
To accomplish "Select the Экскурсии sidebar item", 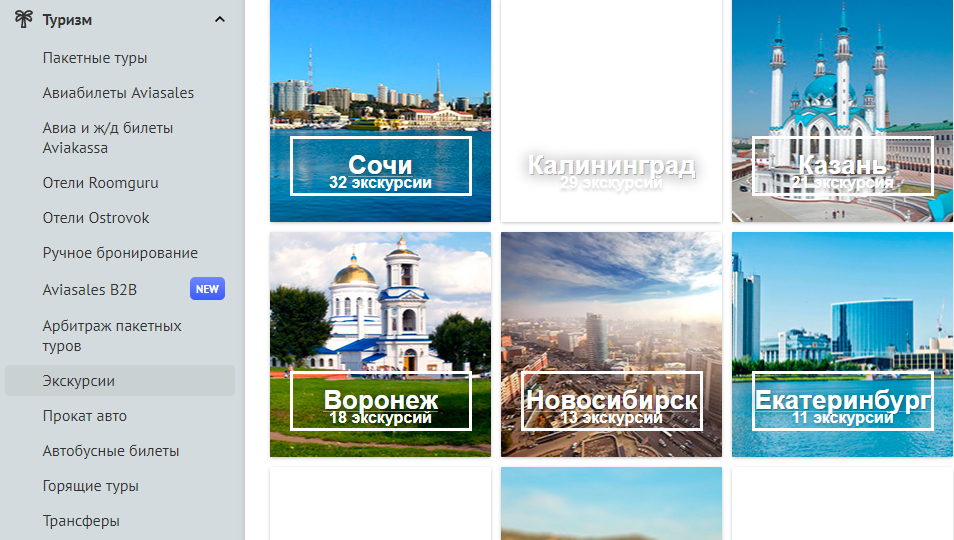I will click(x=120, y=381).
